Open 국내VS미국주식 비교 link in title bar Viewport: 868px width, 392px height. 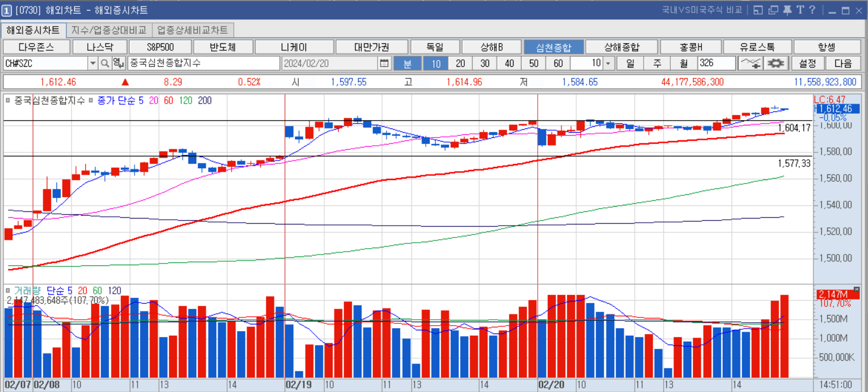(702, 9)
